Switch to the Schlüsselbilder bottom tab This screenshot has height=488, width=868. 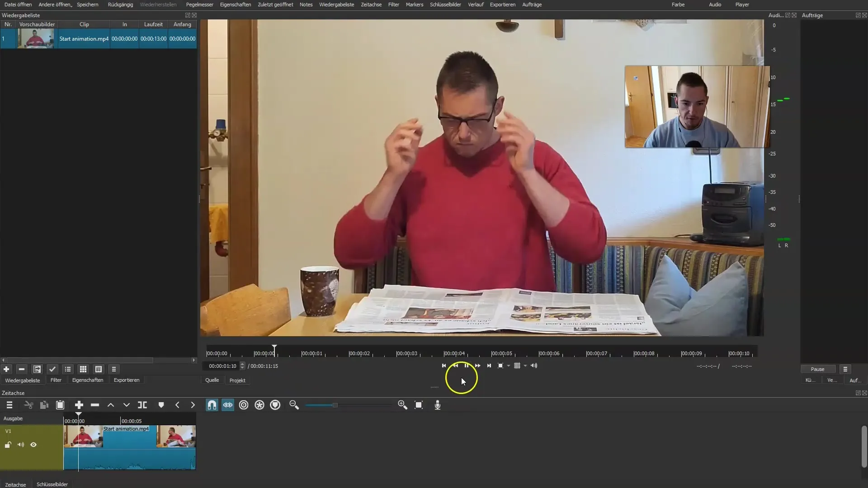52,484
